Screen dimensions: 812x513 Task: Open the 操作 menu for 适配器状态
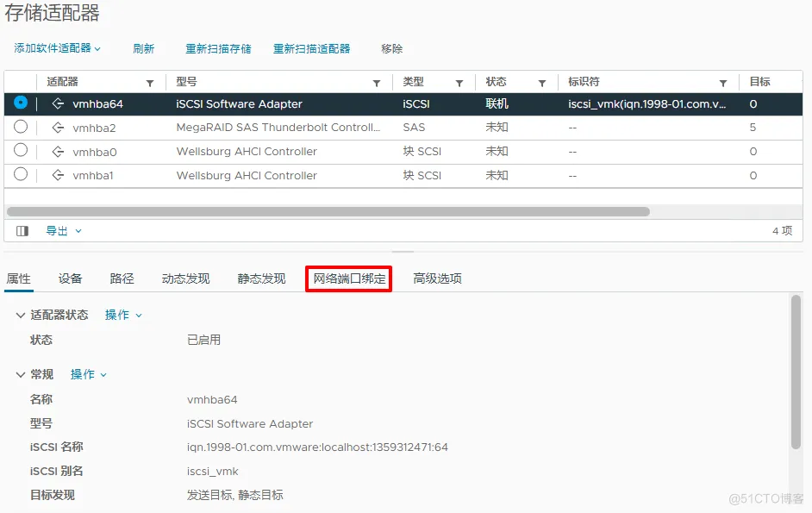[x=123, y=315]
